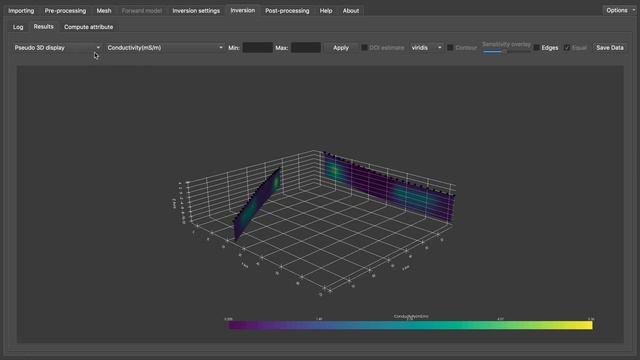The image size is (640, 360).
Task: Open the Mesh tab
Action: pos(104,11)
